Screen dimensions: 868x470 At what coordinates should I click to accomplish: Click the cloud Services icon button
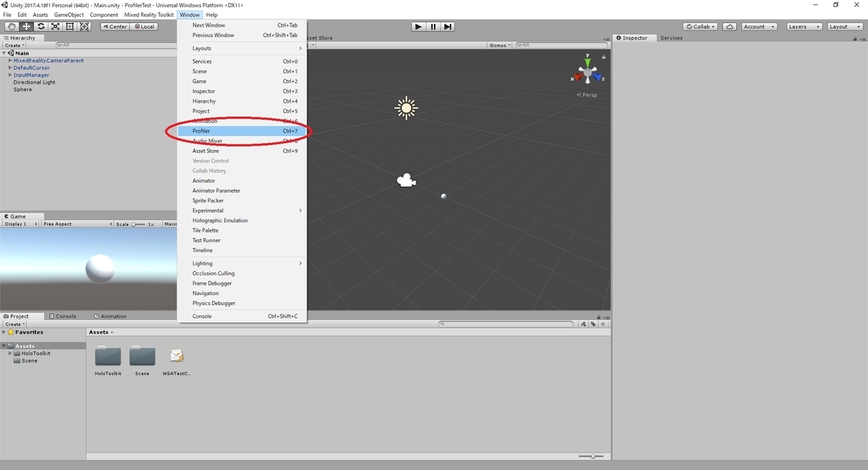coord(730,27)
